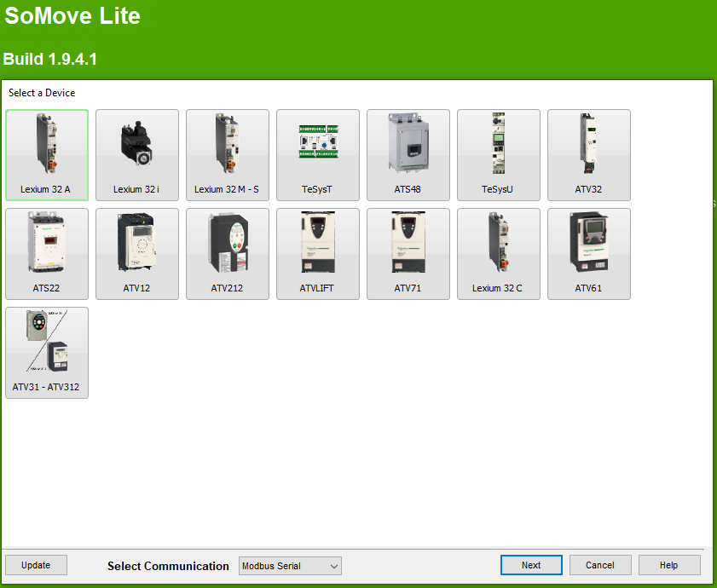Screen dimensions: 717x588
Task: Pick the ATV71 drive tile
Action: [x=408, y=254]
